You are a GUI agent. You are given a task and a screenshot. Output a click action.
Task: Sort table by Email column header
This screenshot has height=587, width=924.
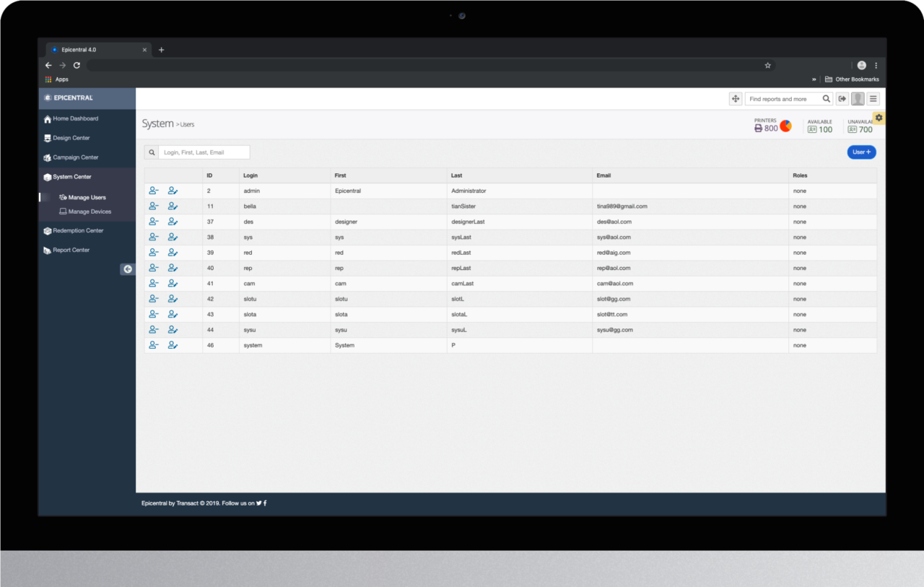coord(604,175)
